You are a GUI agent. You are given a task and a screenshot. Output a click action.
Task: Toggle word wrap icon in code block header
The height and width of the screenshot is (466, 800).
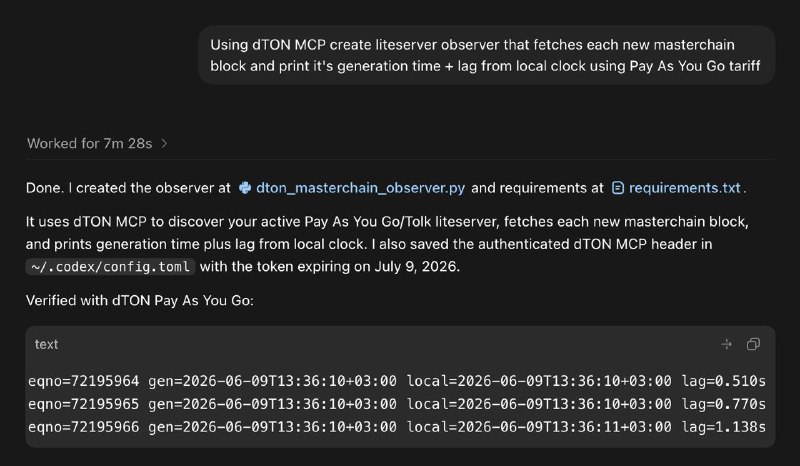click(x=727, y=345)
